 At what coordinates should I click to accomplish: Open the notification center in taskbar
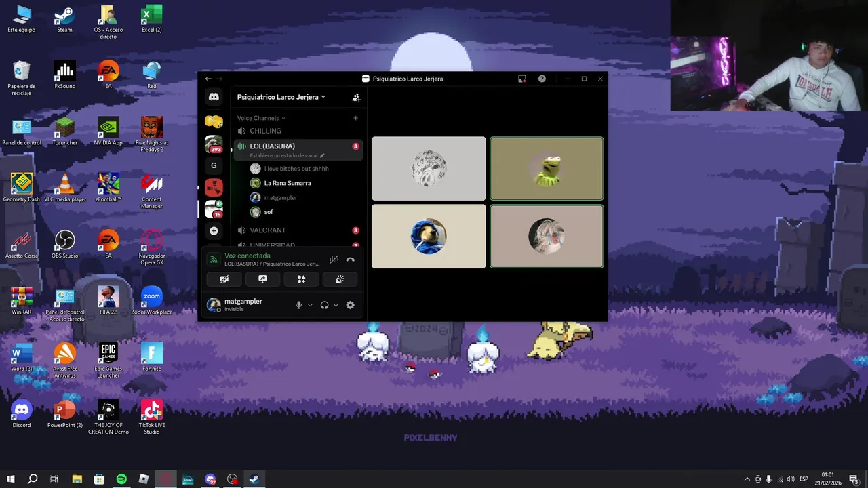tap(854, 479)
